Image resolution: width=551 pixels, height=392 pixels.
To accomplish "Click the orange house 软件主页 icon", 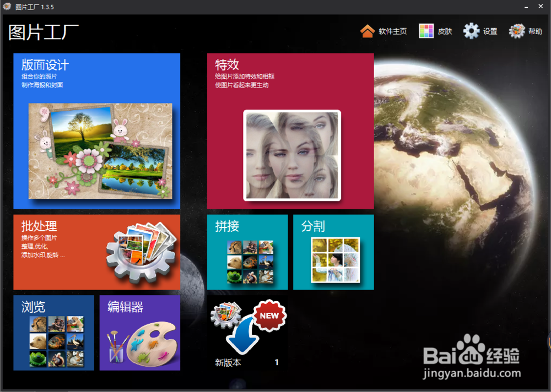I will click(368, 31).
